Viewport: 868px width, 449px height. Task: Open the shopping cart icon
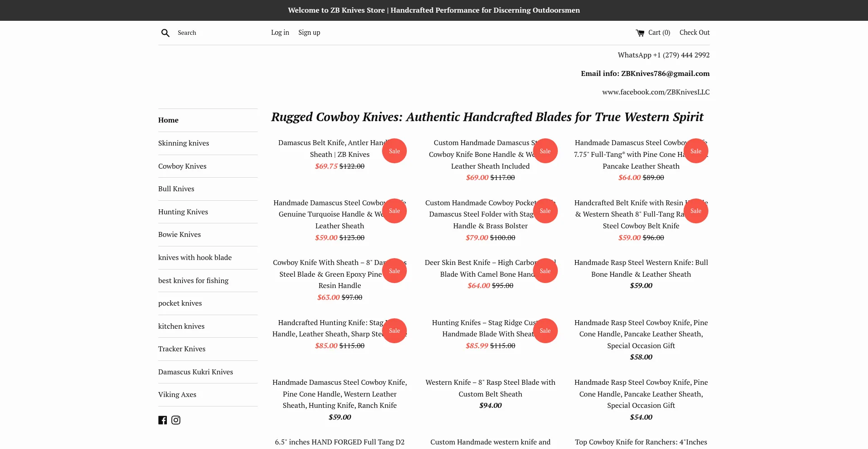click(640, 33)
